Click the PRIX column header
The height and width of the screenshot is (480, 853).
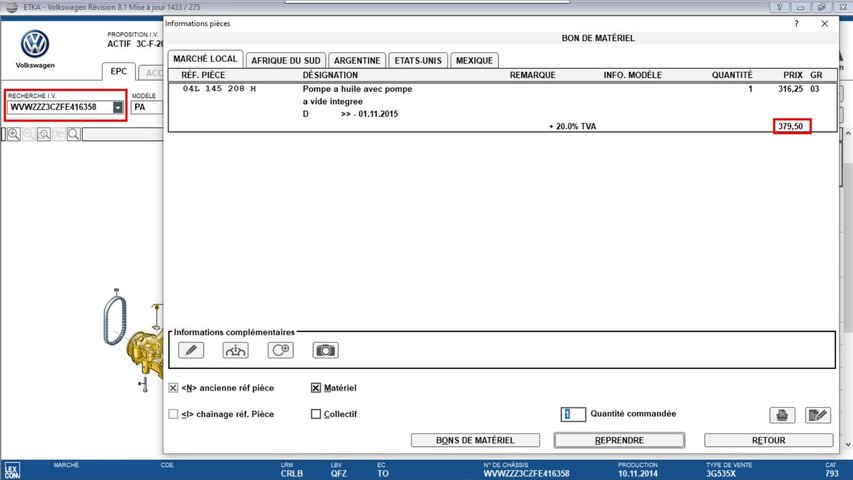point(793,75)
